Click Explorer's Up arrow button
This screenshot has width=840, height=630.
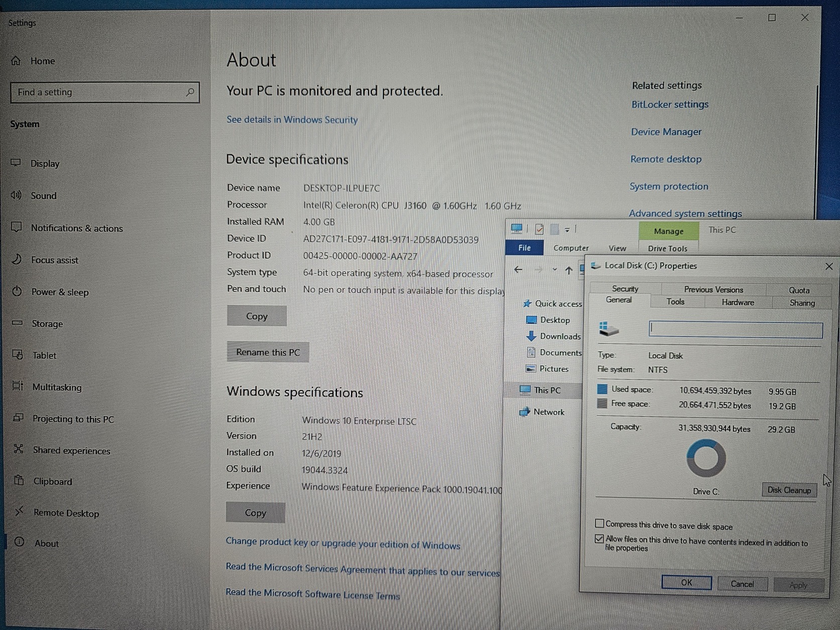(x=569, y=270)
